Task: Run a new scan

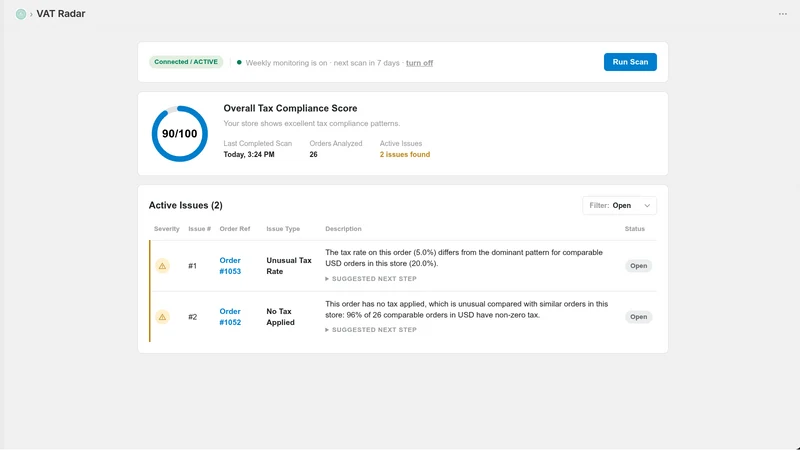Action: tap(630, 62)
